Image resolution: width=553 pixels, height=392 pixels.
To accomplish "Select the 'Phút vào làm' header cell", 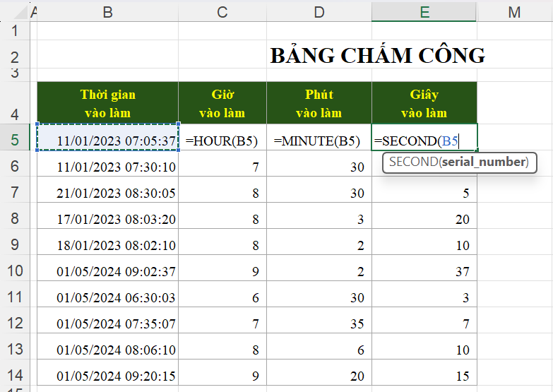I will pyautogui.click(x=319, y=103).
